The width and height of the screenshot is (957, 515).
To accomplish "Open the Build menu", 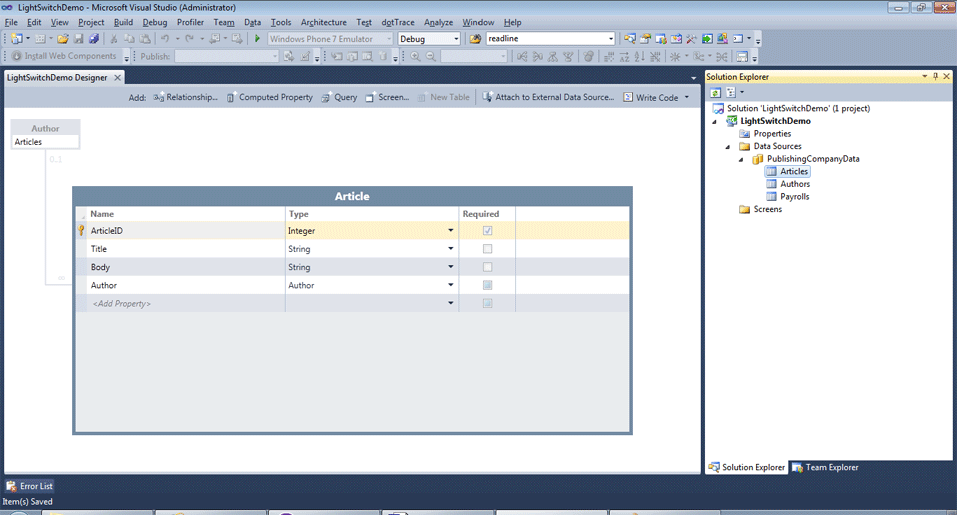I will (x=123, y=22).
